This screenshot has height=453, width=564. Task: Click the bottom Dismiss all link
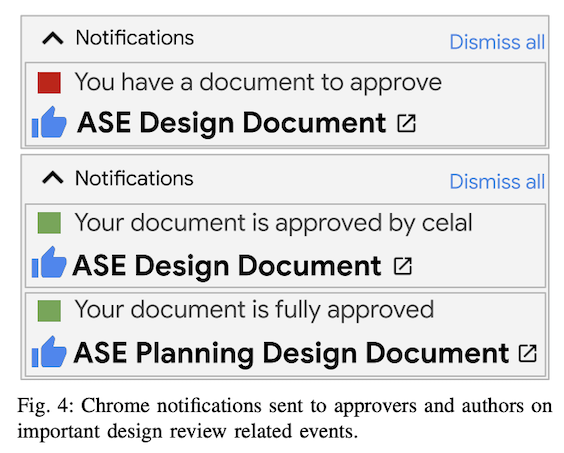497,181
